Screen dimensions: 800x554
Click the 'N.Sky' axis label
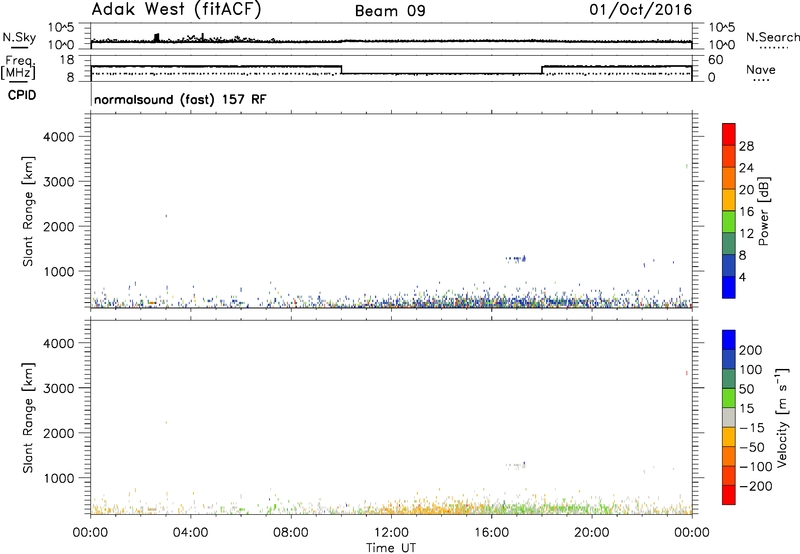19,37
